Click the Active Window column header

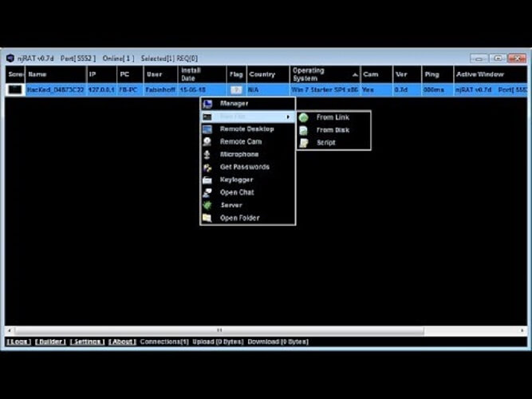point(491,74)
